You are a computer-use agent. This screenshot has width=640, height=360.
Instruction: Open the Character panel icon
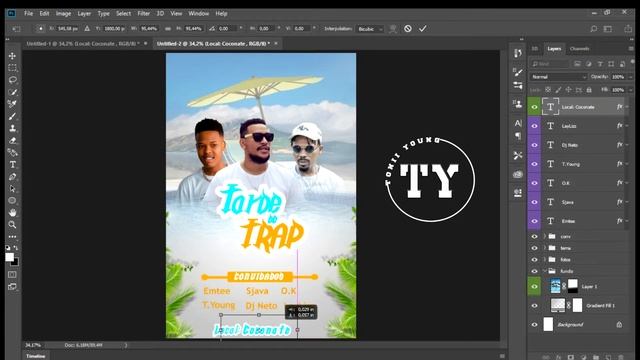[518, 123]
